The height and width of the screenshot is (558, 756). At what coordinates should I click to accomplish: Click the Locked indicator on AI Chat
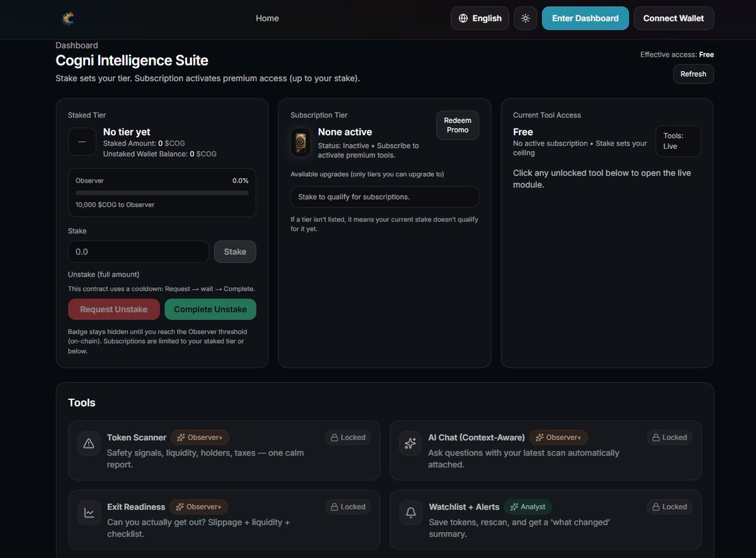pyautogui.click(x=669, y=436)
